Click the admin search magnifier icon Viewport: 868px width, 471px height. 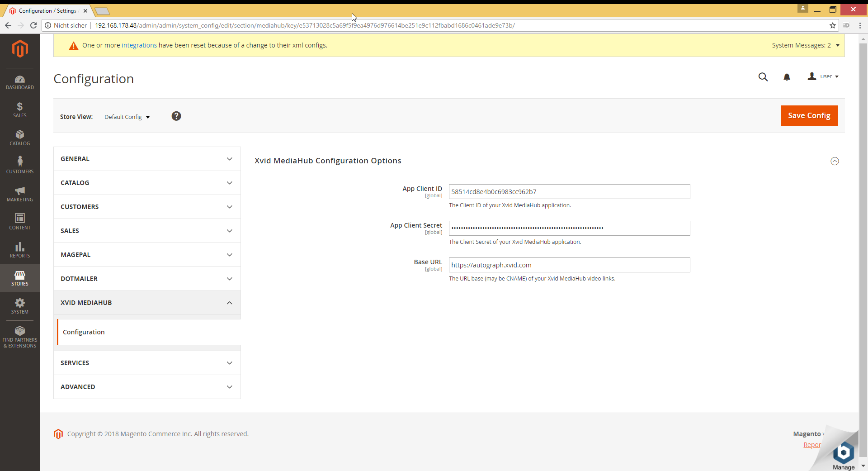763,77
